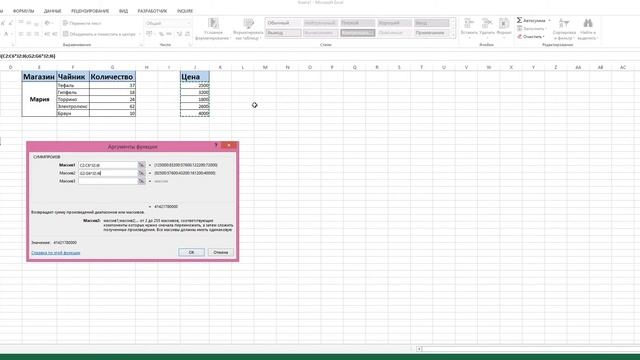Apply the Обычный cell style
Viewport: 640px width, 360px height.
click(x=283, y=23)
